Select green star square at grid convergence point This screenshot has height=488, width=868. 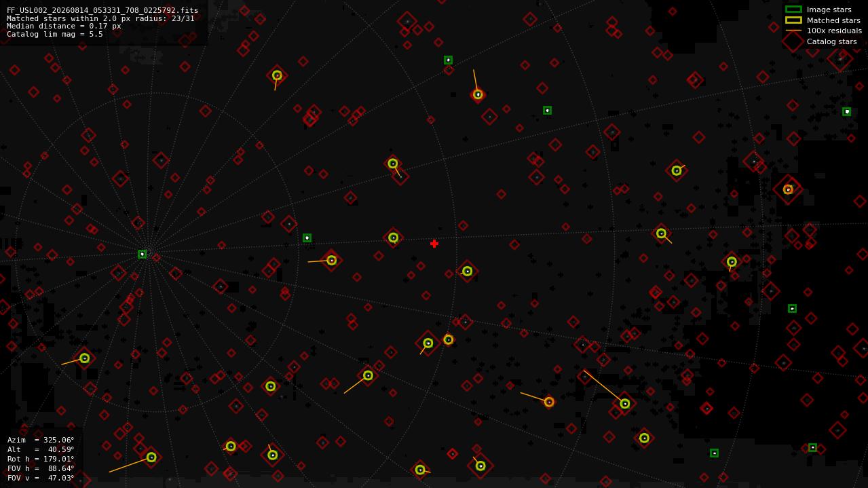click(x=143, y=254)
